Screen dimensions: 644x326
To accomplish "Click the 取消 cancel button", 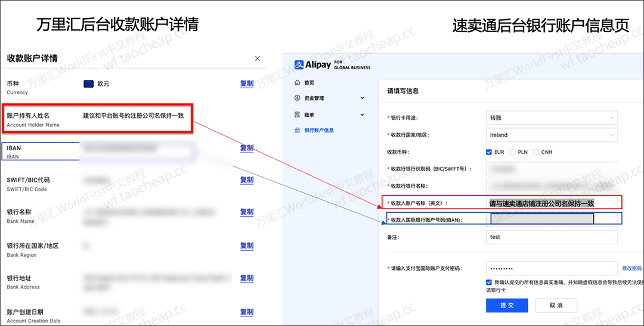I will (x=556, y=306).
